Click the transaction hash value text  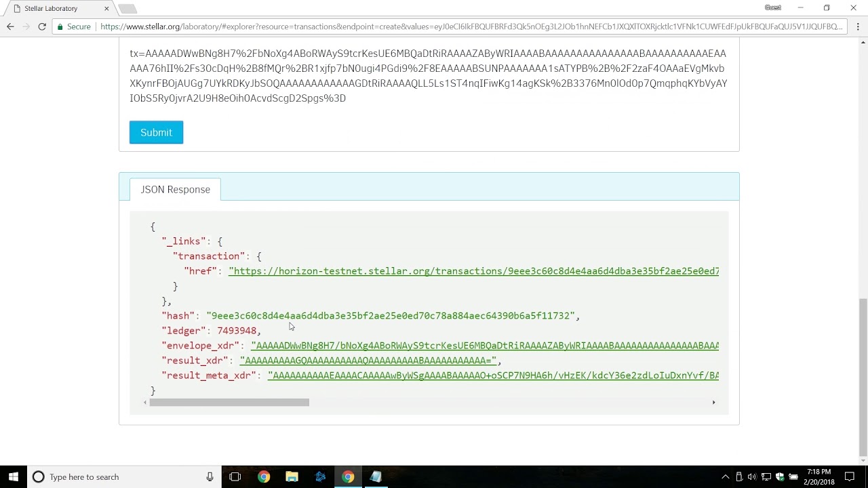pos(390,316)
